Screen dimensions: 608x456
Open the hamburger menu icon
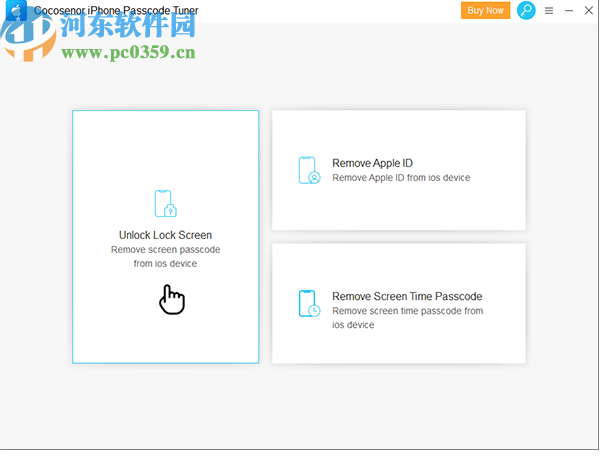[549, 10]
